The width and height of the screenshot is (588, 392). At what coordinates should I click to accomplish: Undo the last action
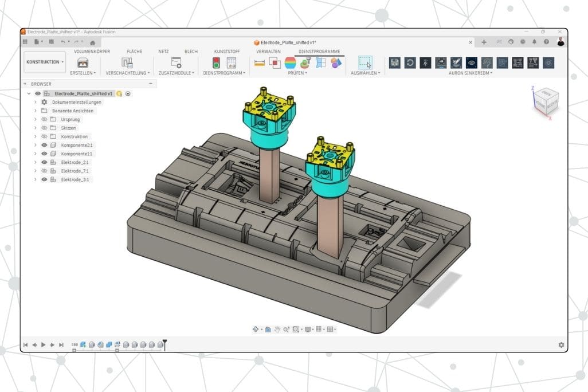pos(63,42)
